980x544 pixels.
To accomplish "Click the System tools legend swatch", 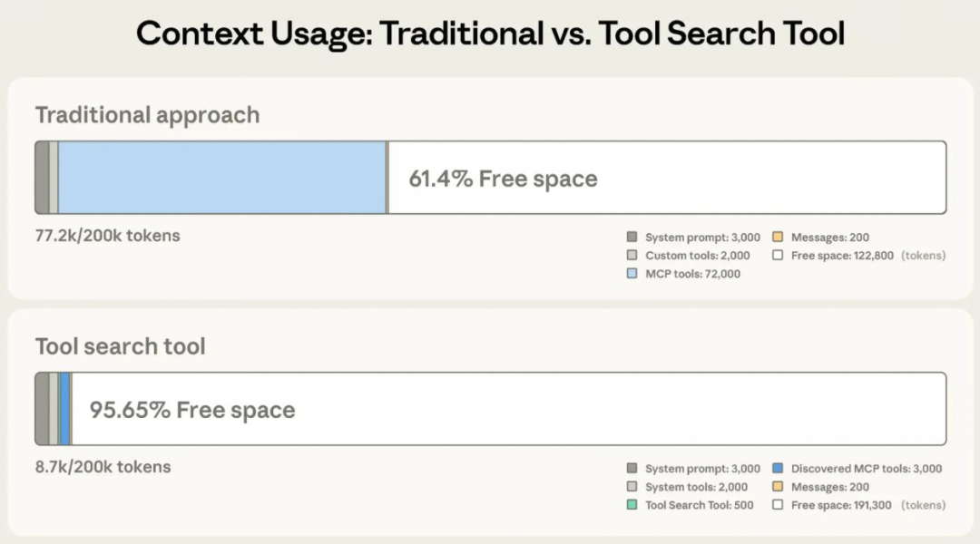I will pos(632,487).
